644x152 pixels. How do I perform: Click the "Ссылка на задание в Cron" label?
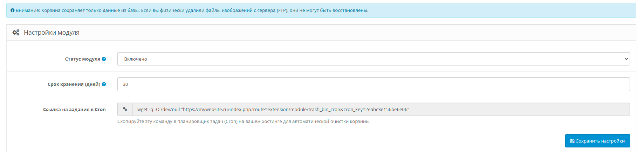(x=74, y=110)
